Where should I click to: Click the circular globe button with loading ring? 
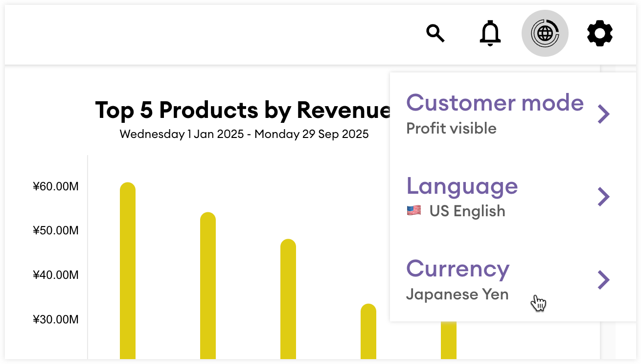[x=545, y=33]
